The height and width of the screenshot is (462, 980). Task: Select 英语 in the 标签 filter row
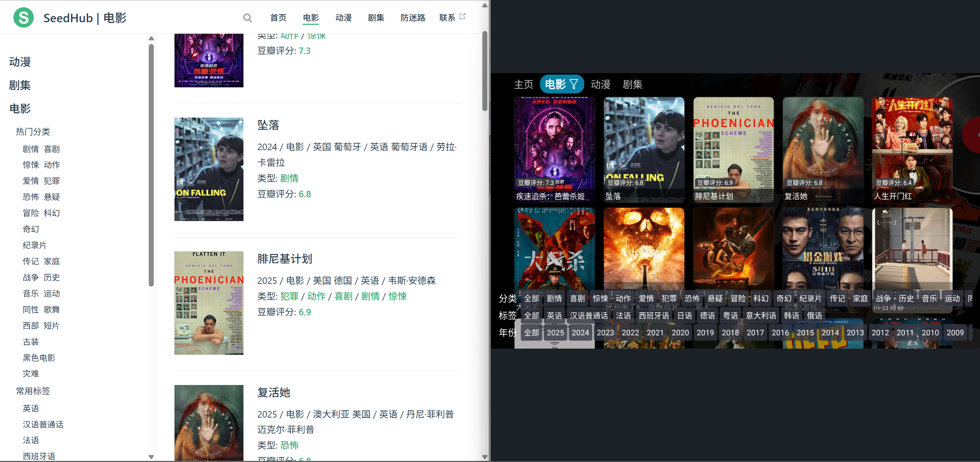(554, 316)
